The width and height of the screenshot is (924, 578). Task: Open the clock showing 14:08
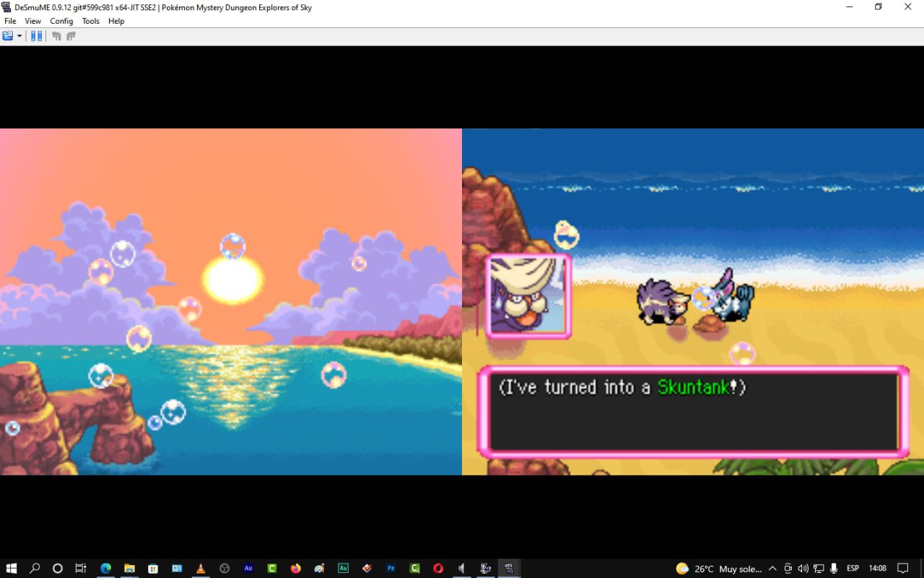click(877, 569)
